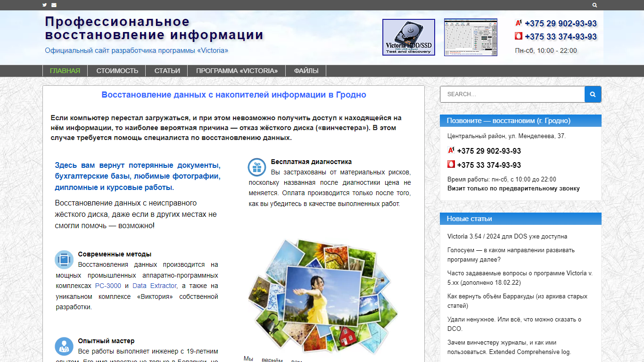Click header phone number +375 33 374-93-93

561,37
